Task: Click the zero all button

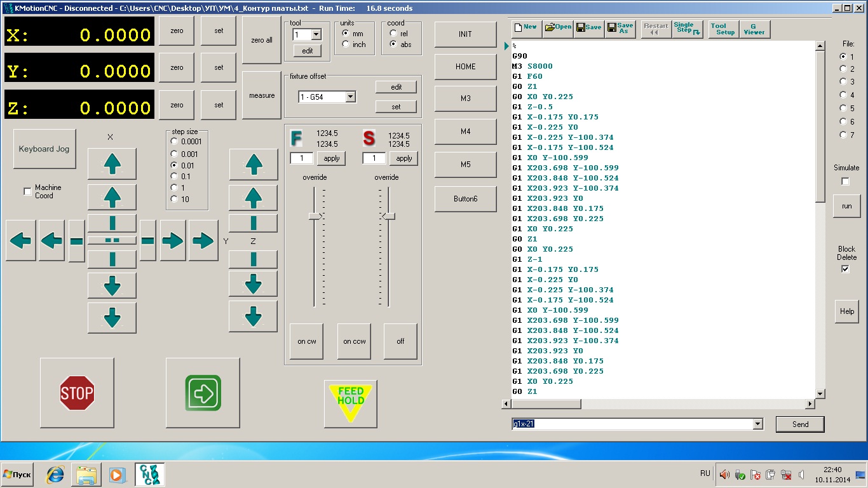Action: pos(262,40)
